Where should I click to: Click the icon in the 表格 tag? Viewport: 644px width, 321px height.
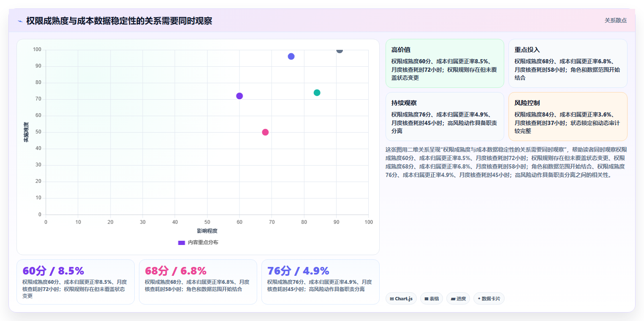pyautogui.click(x=427, y=299)
